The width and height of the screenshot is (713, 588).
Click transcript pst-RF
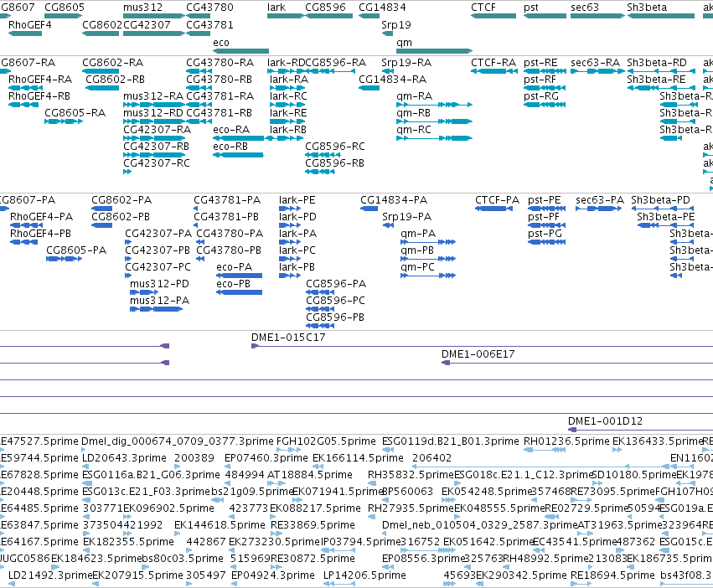(540, 79)
